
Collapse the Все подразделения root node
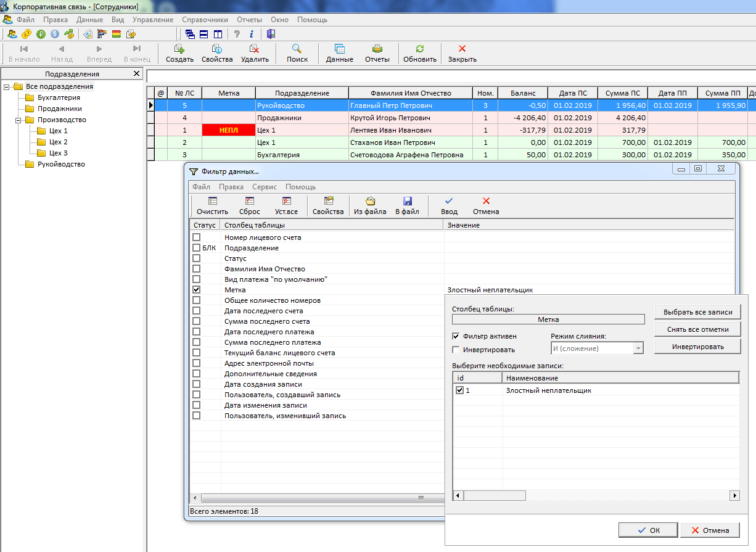pos(7,86)
